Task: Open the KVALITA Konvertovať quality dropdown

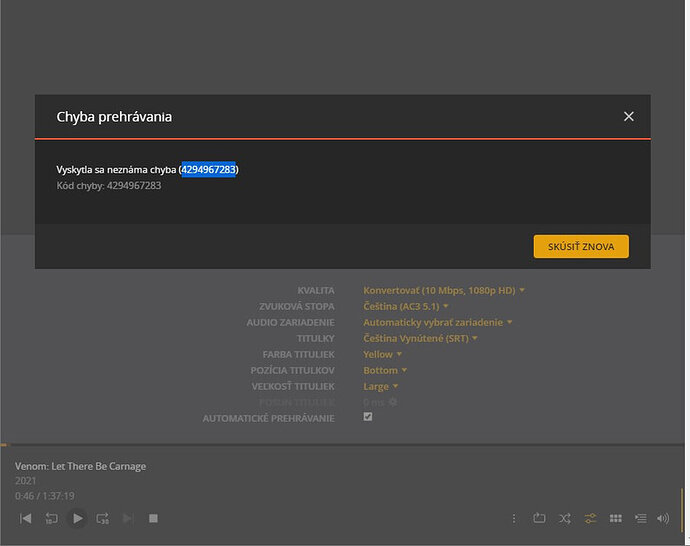Action: (x=444, y=290)
